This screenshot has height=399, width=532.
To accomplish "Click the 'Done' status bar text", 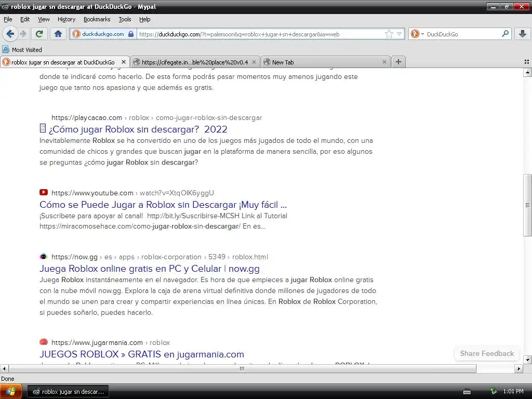I will [x=8, y=379].
